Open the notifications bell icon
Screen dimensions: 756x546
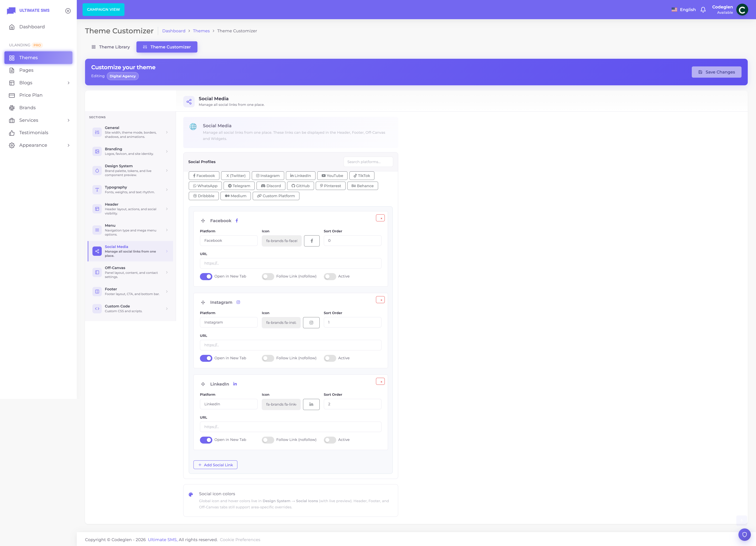[703, 10]
